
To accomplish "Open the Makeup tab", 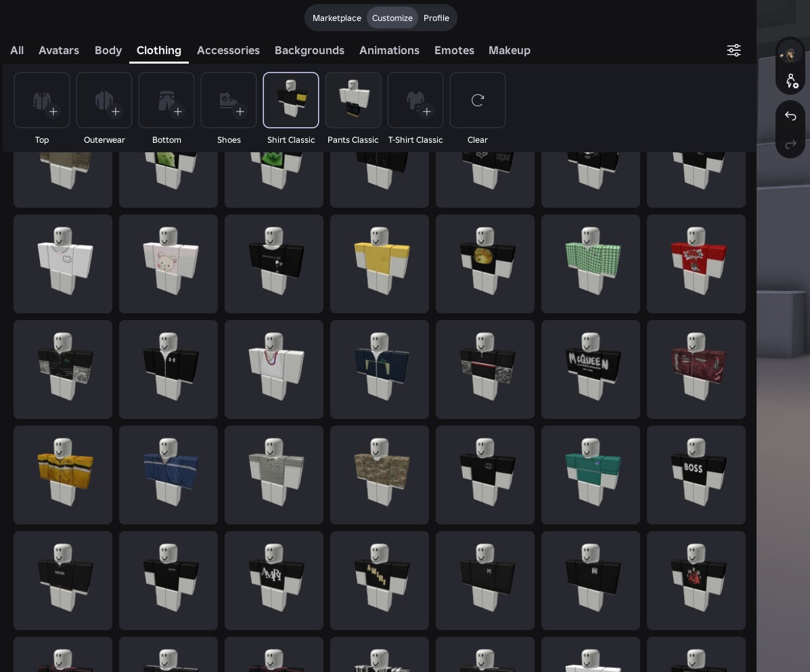I will click(x=510, y=50).
